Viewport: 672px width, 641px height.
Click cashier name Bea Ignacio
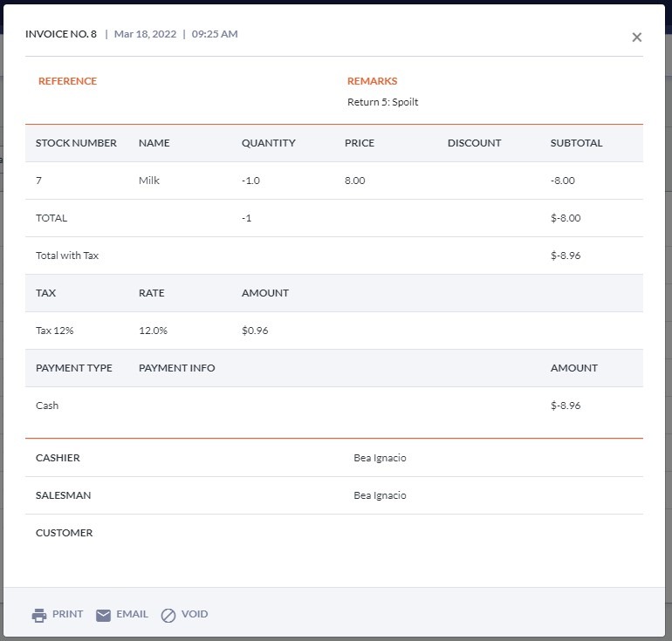[x=380, y=458]
